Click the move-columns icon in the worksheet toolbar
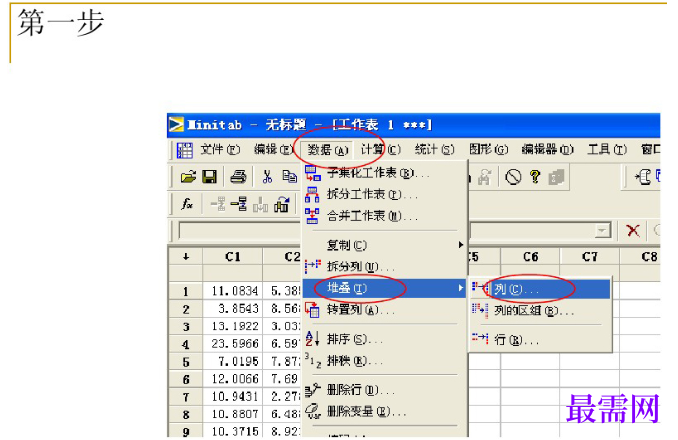This screenshot has height=440, width=678. (x=281, y=204)
